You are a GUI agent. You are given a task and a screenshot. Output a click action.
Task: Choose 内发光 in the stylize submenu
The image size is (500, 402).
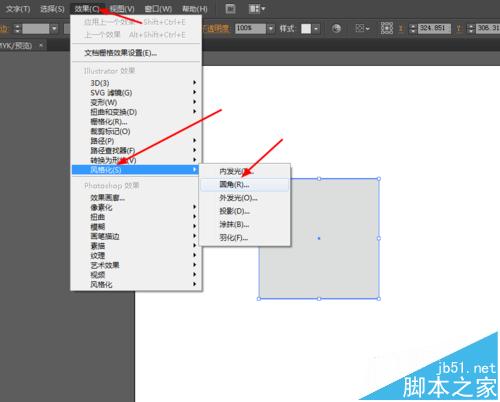(245, 171)
